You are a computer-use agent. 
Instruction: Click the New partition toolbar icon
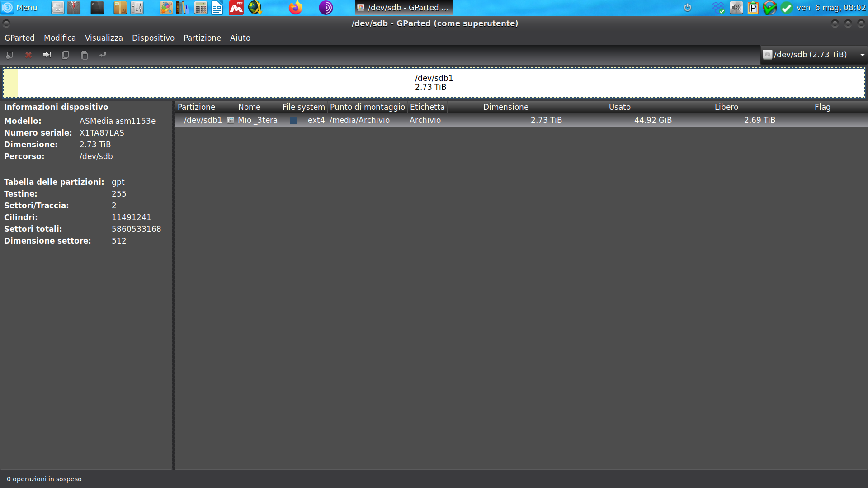[x=9, y=55]
